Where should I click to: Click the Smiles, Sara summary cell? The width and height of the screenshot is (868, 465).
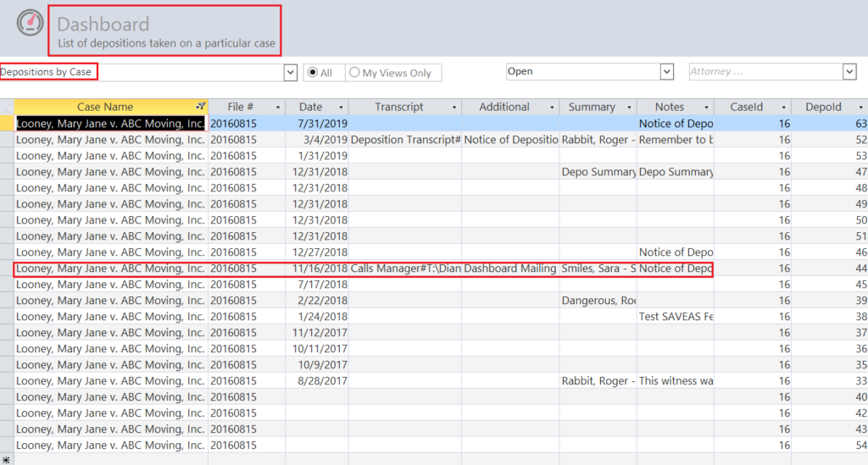[598, 268]
